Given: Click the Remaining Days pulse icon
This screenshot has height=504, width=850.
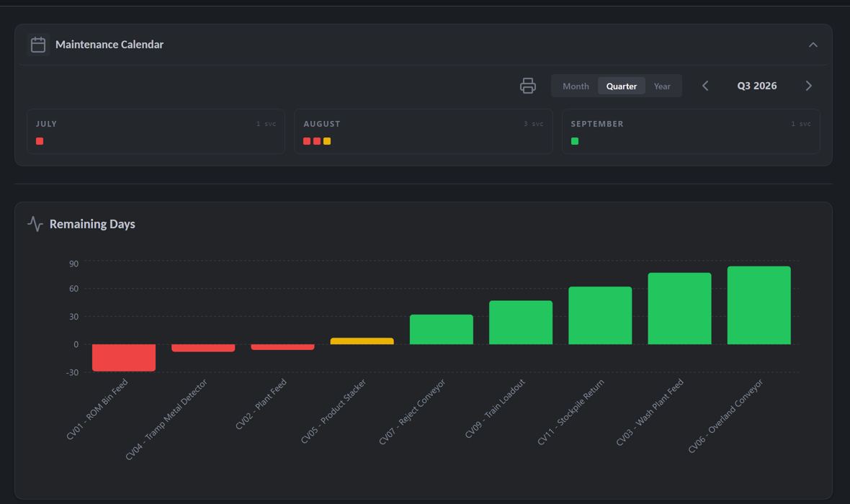Looking at the screenshot, I should pos(35,224).
